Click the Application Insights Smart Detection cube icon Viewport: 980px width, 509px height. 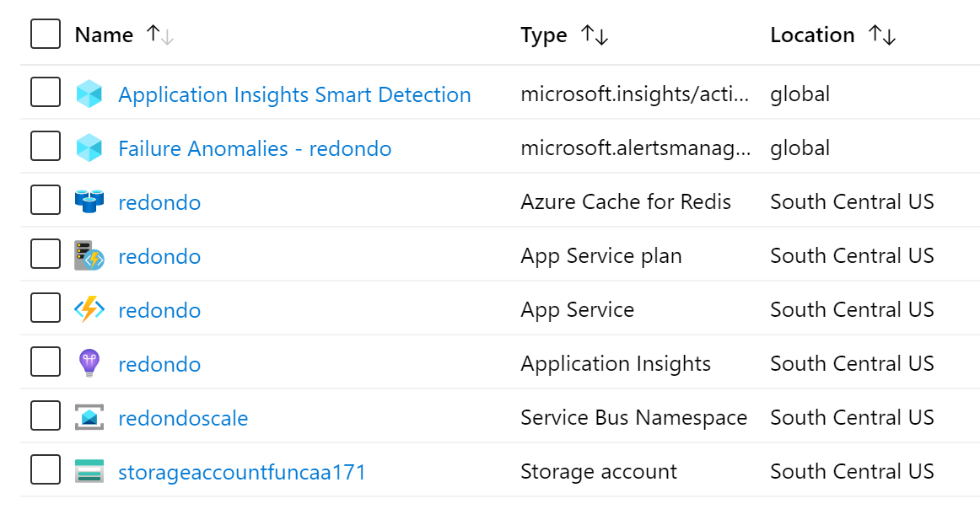coord(89,94)
